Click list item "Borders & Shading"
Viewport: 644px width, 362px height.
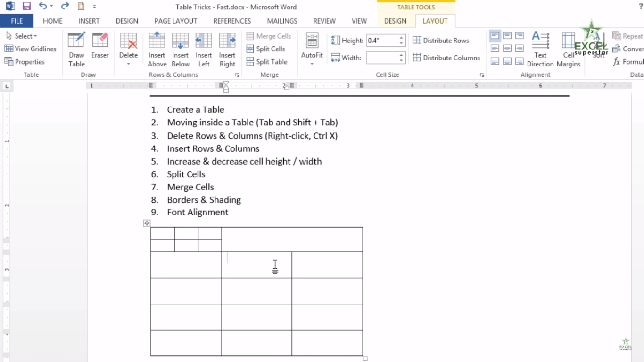204,200
